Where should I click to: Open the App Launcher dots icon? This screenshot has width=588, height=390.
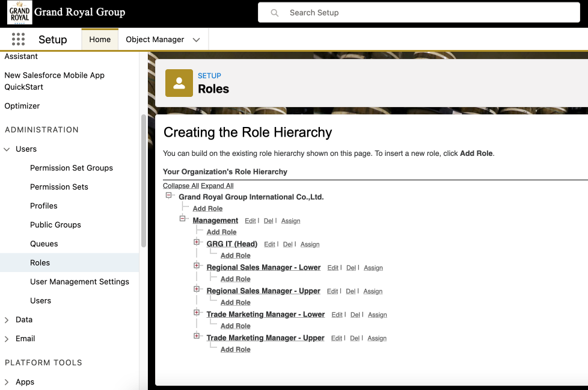point(18,39)
